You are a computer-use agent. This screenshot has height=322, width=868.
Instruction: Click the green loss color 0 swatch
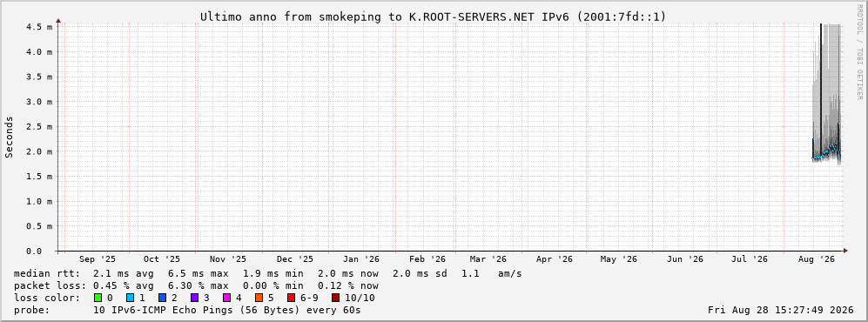[x=98, y=298]
